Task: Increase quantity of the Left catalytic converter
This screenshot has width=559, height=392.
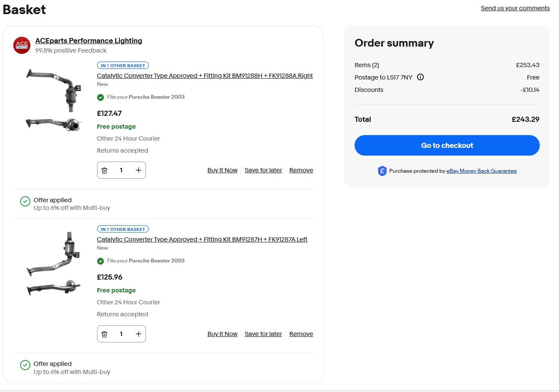Action: pyautogui.click(x=138, y=334)
